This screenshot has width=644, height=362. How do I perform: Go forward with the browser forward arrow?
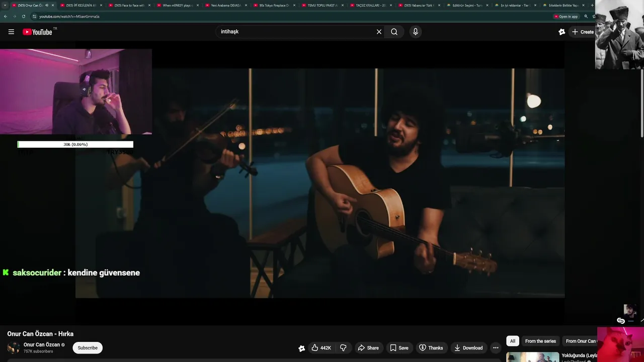point(14,16)
